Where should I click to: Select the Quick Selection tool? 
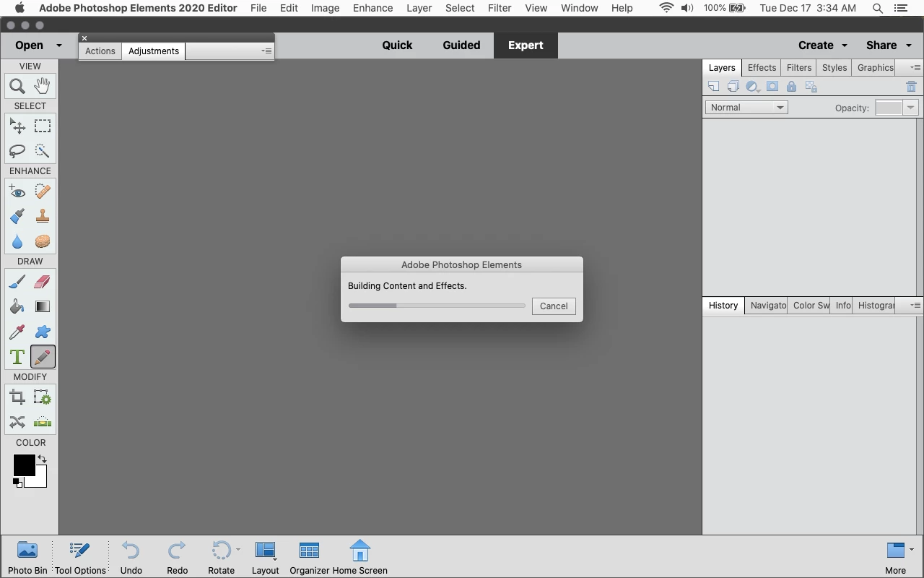pos(43,151)
